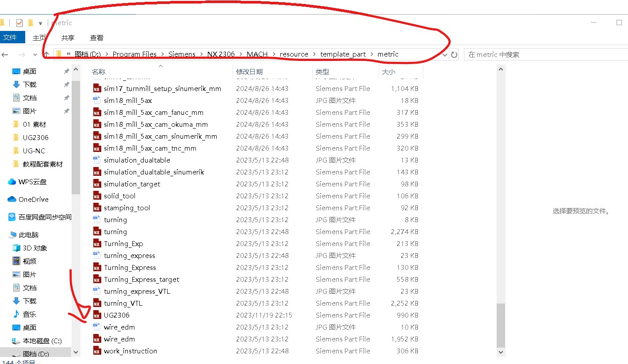
Task: Select sim17_turnmill_setup_sinumerik_mm file name
Action: (x=162, y=88)
